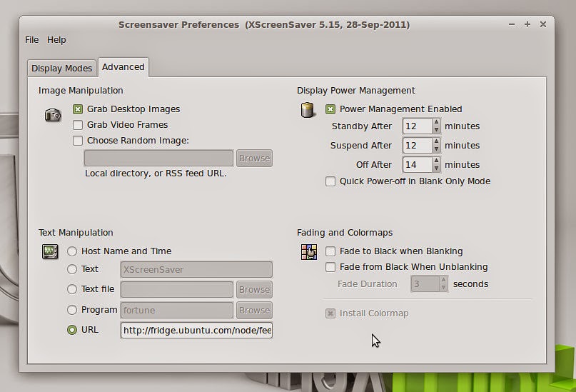Click the random image directory input field

click(x=158, y=159)
